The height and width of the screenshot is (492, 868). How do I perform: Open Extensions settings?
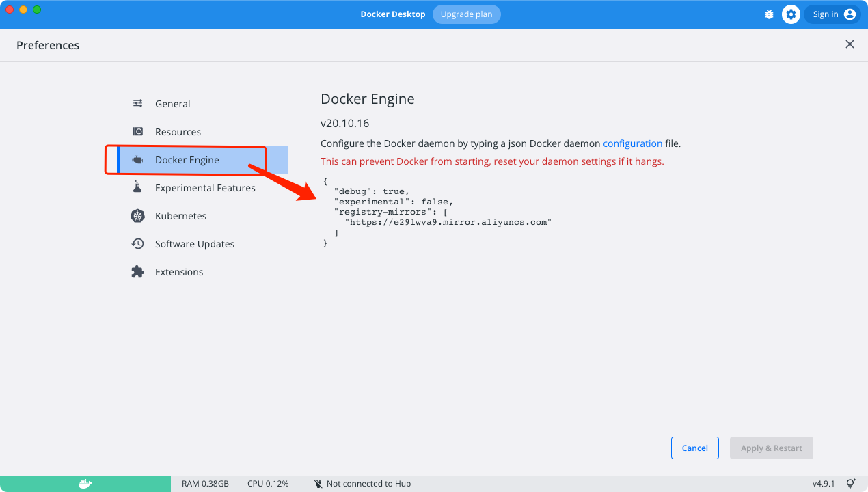(x=202, y=272)
